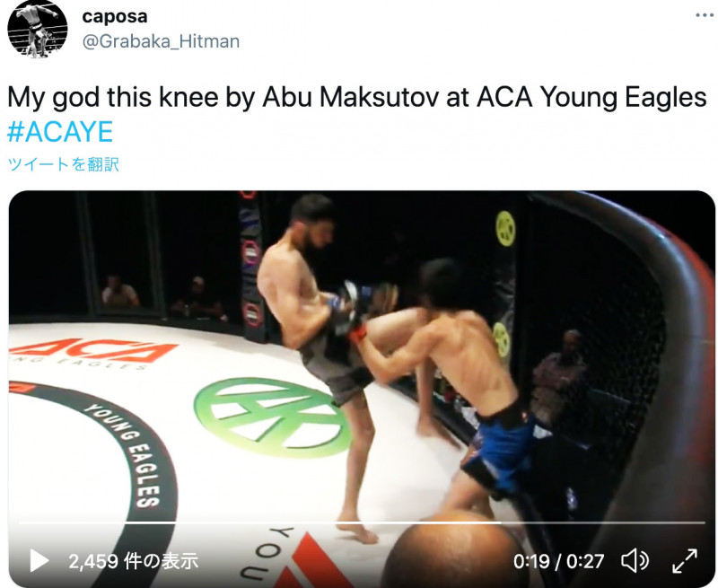Screen dimensions: 718x588
Task: Click the 0:19 / 0:27 time display
Action: tap(558, 561)
